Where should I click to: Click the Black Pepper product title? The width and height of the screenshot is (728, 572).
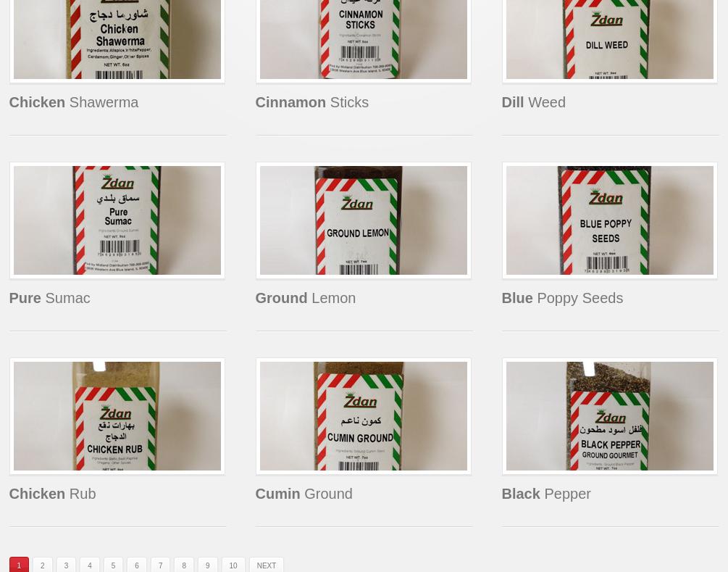point(546,494)
